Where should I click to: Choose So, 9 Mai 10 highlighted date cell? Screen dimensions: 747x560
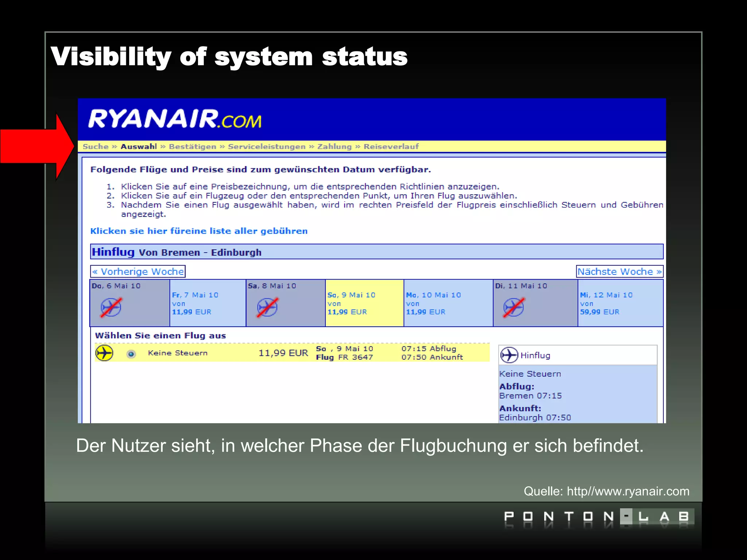[364, 303]
